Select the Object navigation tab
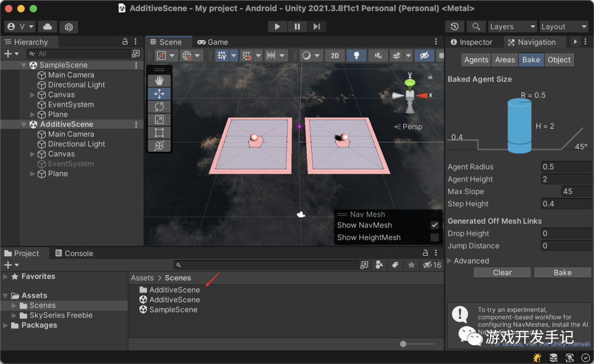594x364 pixels. pos(559,59)
